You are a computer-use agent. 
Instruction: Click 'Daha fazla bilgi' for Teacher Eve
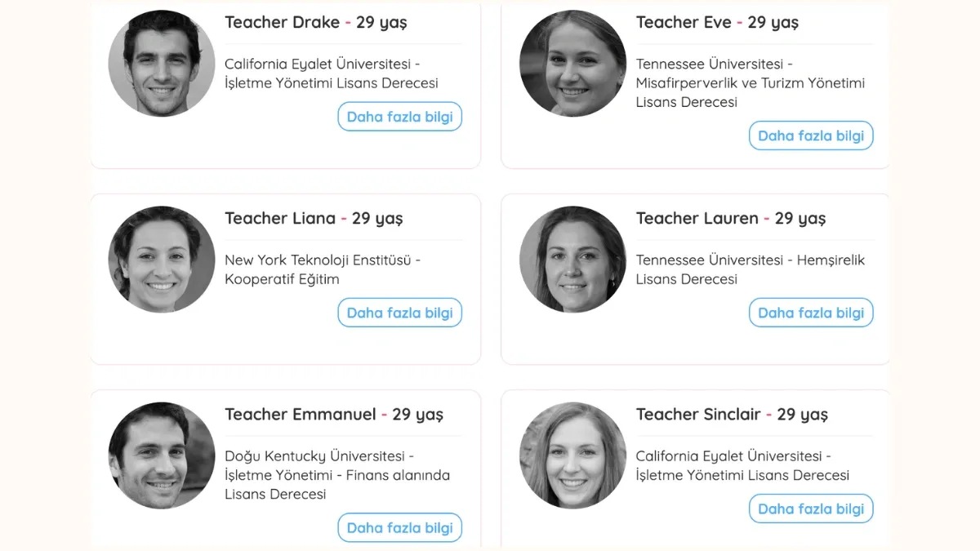point(811,136)
